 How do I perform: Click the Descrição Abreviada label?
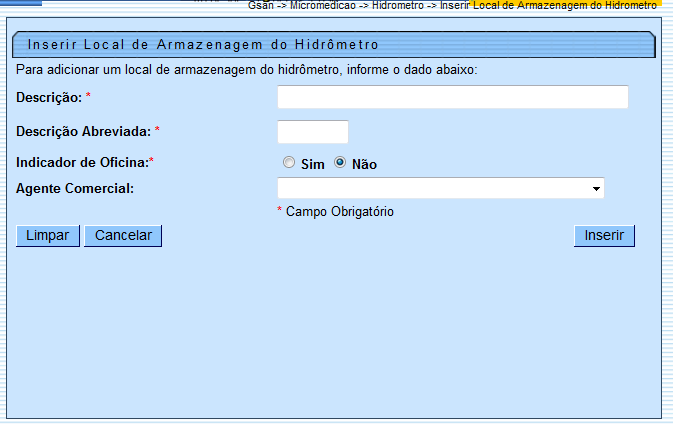coord(84,131)
